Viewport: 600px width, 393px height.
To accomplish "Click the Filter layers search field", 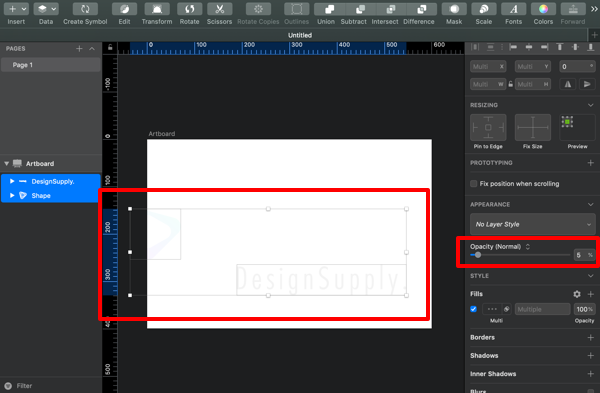I will point(51,386).
